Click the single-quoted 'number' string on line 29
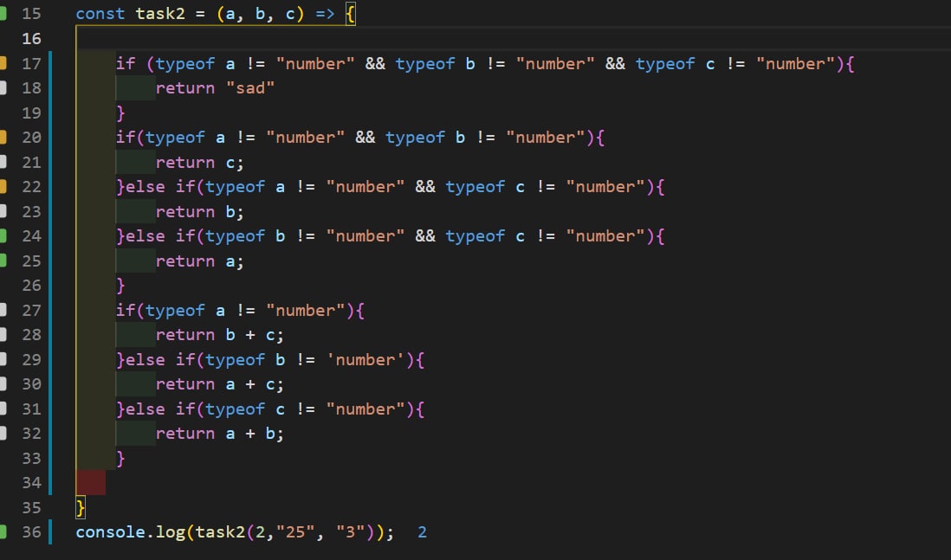This screenshot has height=560, width=951. 366,359
